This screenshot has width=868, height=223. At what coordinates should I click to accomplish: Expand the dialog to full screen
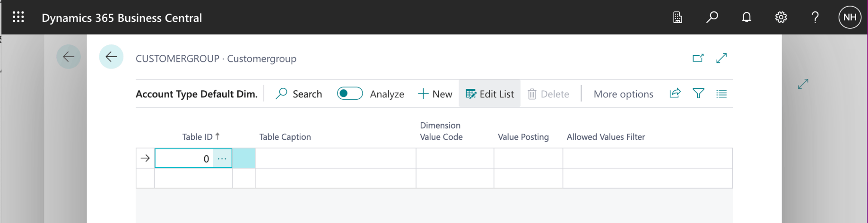click(x=721, y=58)
